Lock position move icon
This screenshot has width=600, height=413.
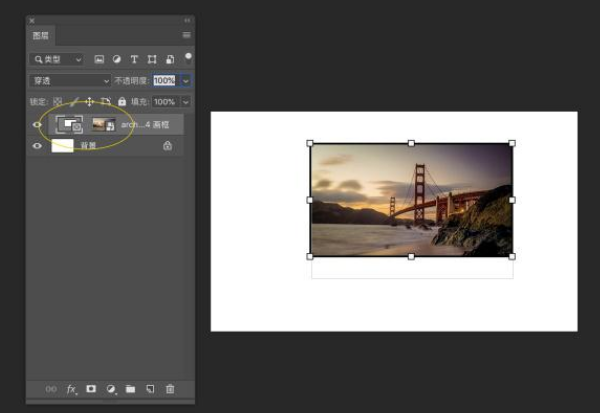(x=89, y=101)
